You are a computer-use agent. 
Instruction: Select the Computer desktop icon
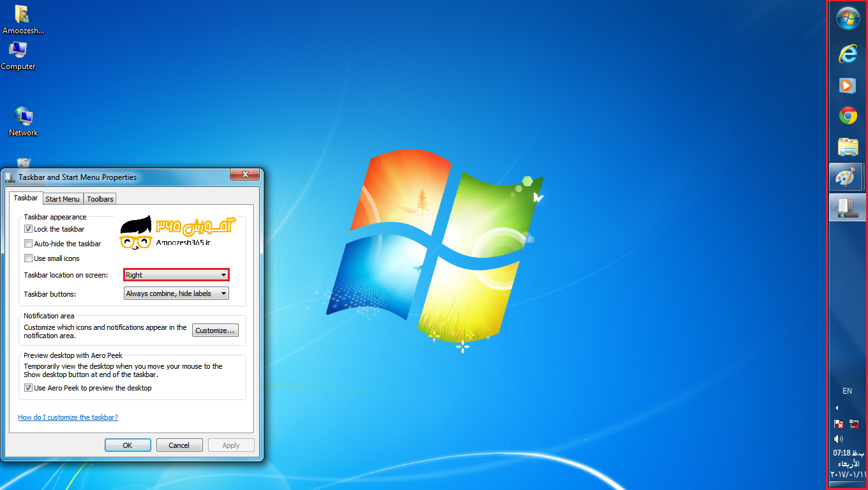18,56
